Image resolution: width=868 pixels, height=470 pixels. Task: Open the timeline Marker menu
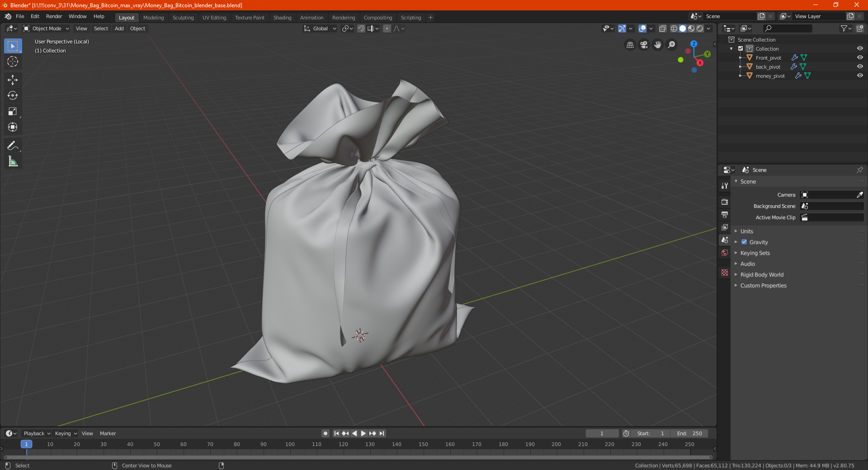[108, 433]
